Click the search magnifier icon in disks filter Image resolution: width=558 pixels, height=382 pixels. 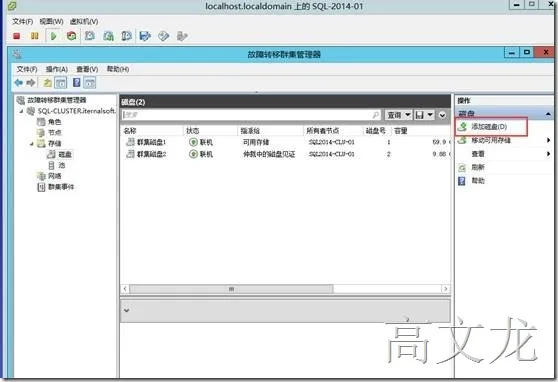pyautogui.click(x=375, y=115)
